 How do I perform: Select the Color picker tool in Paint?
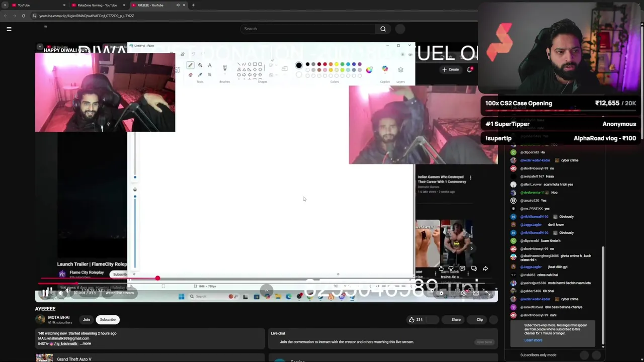coord(200,74)
